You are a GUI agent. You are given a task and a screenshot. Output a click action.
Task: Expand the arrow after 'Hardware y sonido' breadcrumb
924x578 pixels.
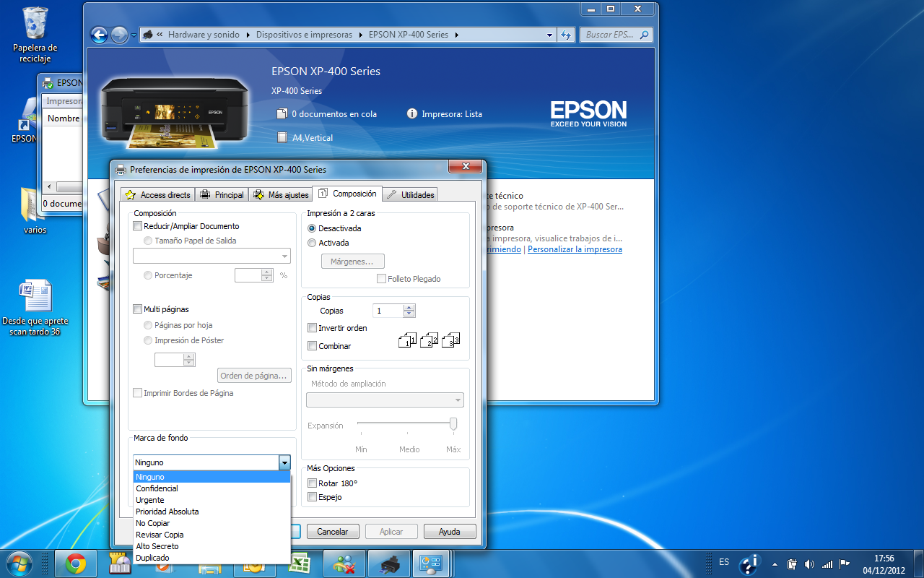248,35
